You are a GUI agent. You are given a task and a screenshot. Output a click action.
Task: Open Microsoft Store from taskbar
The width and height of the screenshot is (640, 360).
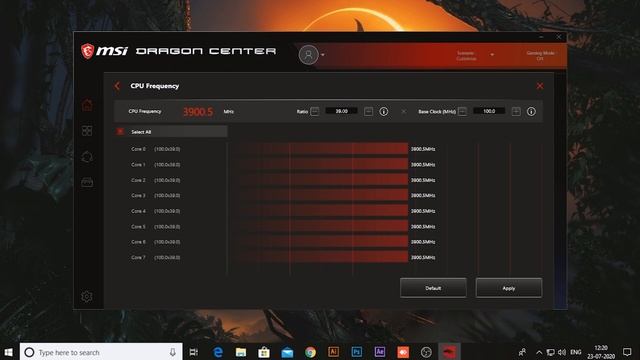click(264, 352)
